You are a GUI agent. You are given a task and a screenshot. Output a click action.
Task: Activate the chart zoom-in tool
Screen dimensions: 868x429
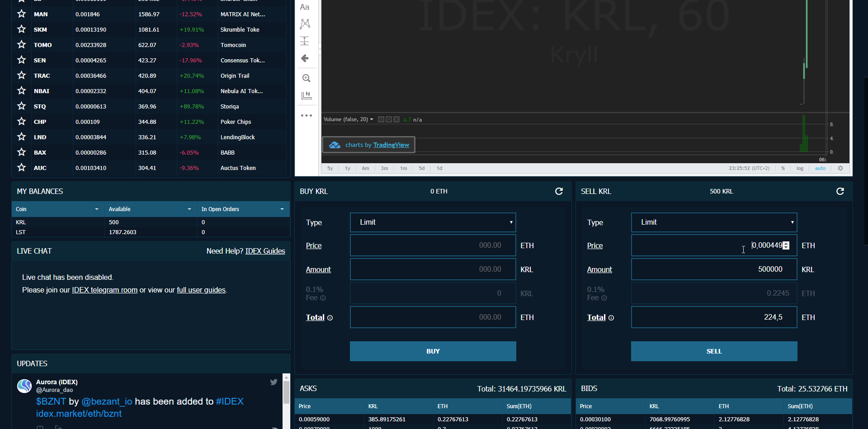click(x=306, y=78)
